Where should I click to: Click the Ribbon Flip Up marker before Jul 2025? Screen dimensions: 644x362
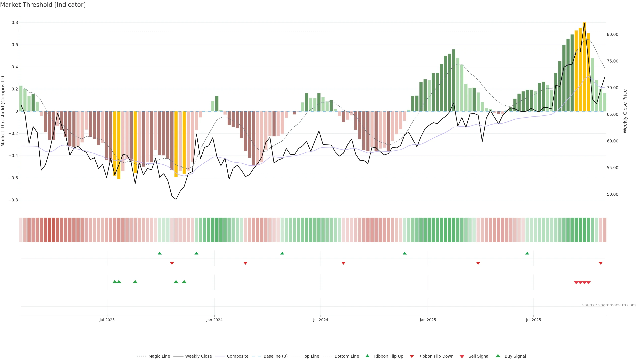tap(527, 253)
